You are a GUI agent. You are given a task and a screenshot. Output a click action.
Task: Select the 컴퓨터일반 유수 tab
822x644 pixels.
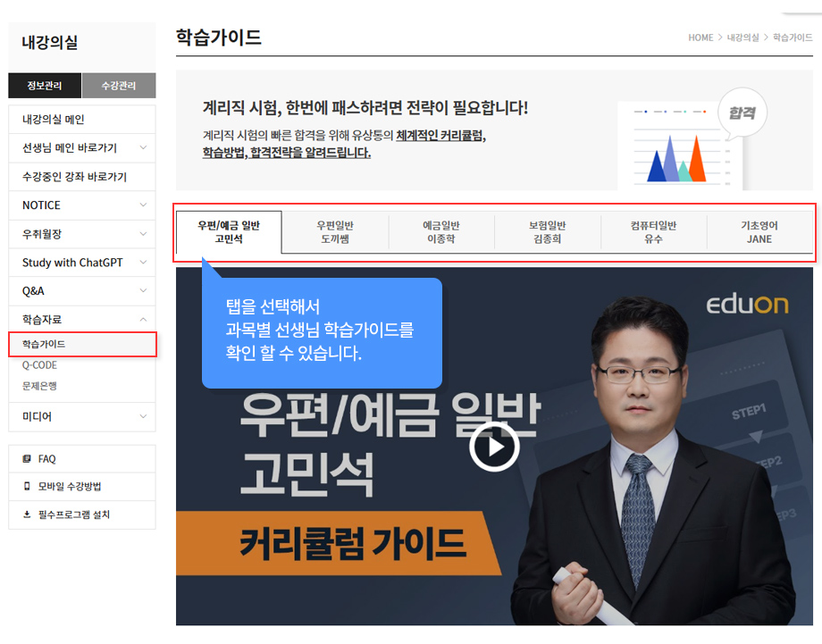(x=653, y=232)
